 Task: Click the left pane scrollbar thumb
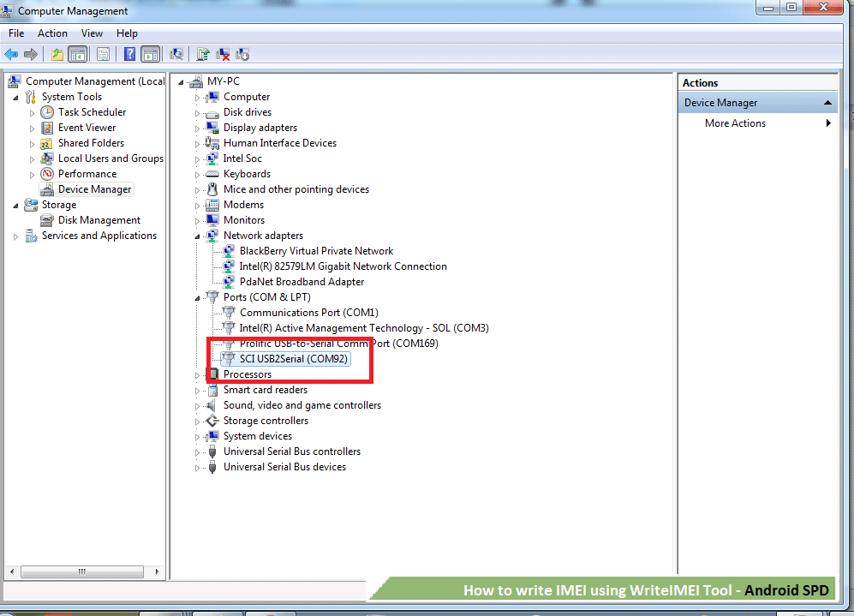coord(81,572)
